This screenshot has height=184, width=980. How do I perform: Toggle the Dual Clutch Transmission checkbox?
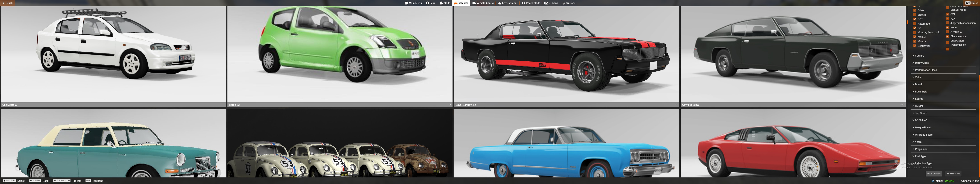947,43
